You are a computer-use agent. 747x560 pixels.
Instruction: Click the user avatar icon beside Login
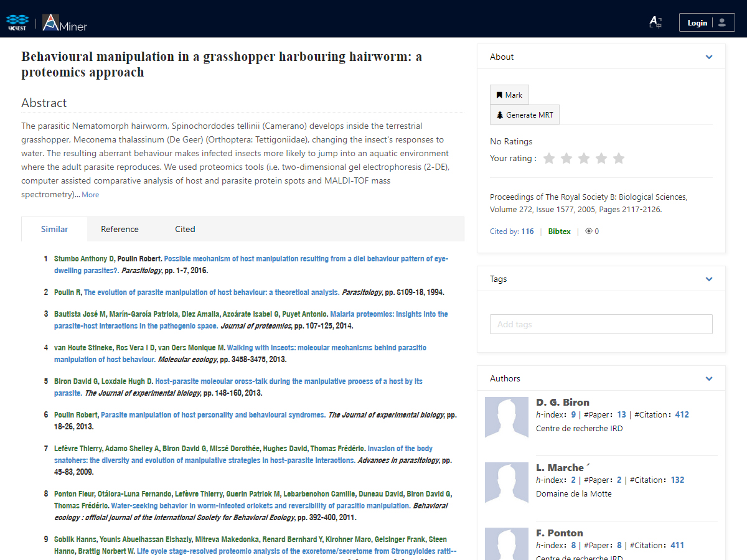click(x=722, y=23)
